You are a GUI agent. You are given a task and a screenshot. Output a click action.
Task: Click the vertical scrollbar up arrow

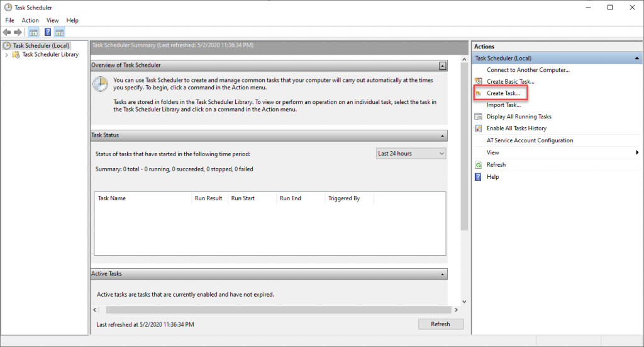point(464,59)
